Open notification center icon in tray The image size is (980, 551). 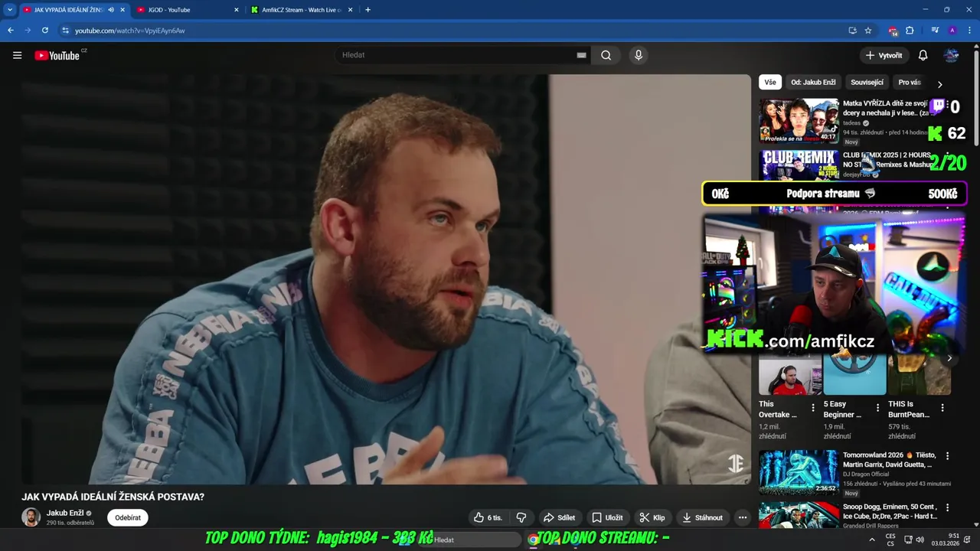(x=966, y=540)
